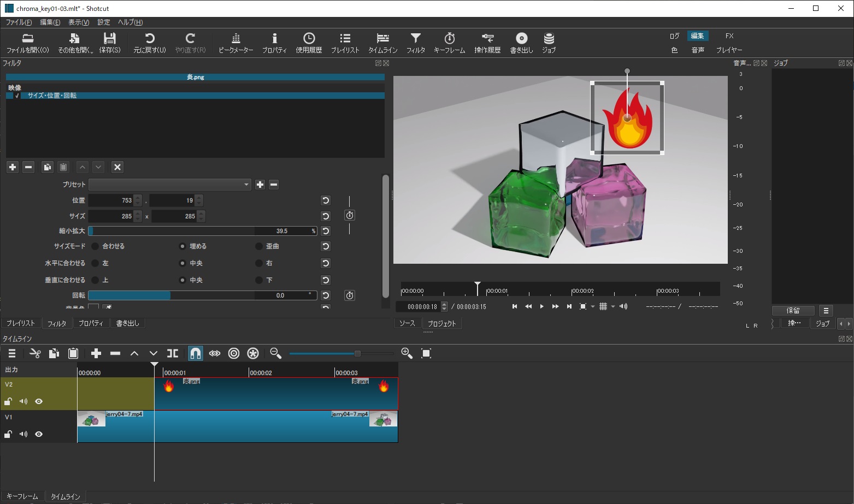Zoom timeline to fit
This screenshot has height=504, width=854.
click(426, 353)
